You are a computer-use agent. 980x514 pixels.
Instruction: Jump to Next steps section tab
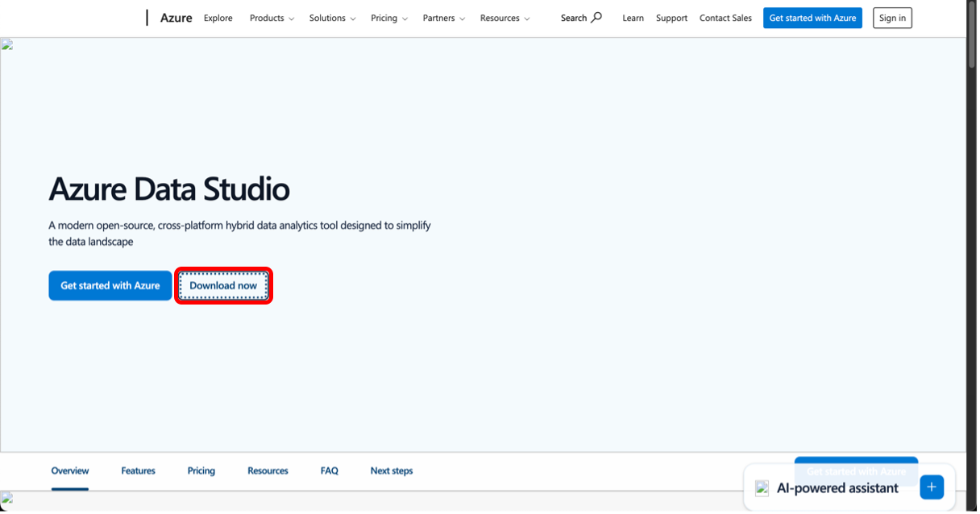(x=391, y=471)
